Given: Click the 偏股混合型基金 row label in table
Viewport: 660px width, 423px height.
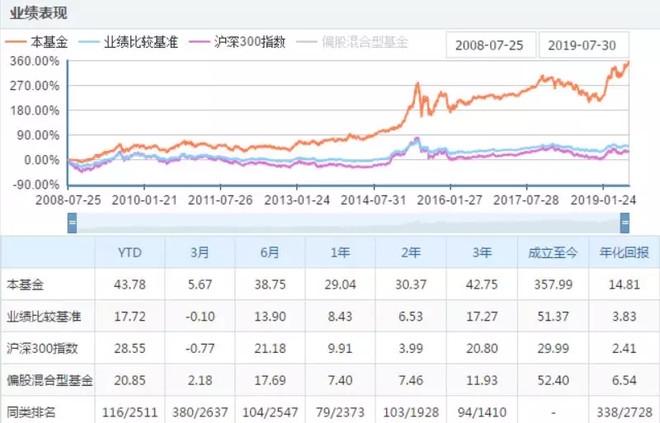Looking at the screenshot, I should tap(50, 380).
